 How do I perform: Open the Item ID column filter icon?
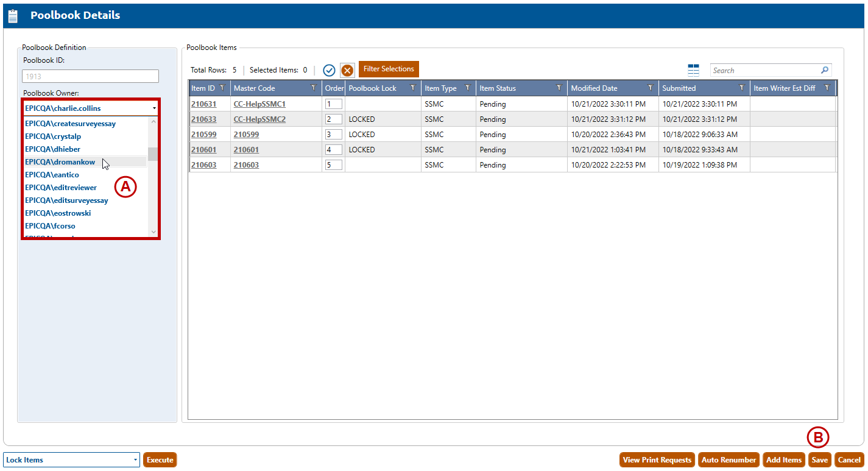(222, 88)
